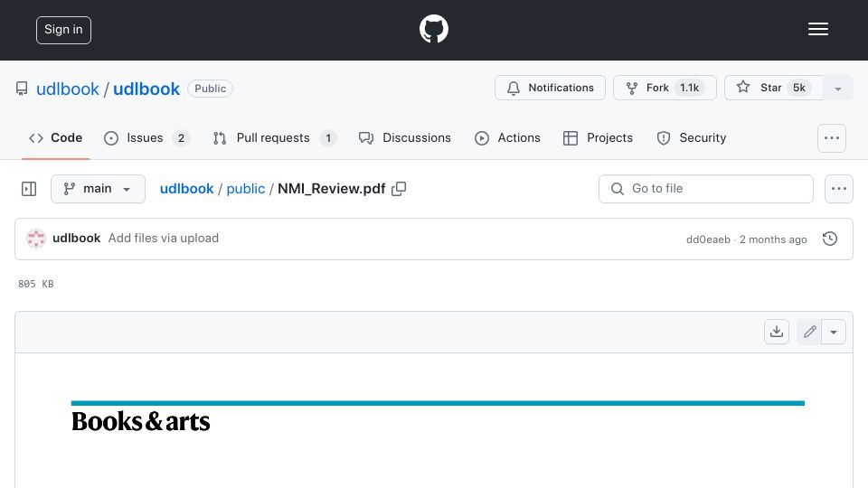This screenshot has height=488, width=868.
Task: Open udlbook commit author link
Action: pos(76,238)
